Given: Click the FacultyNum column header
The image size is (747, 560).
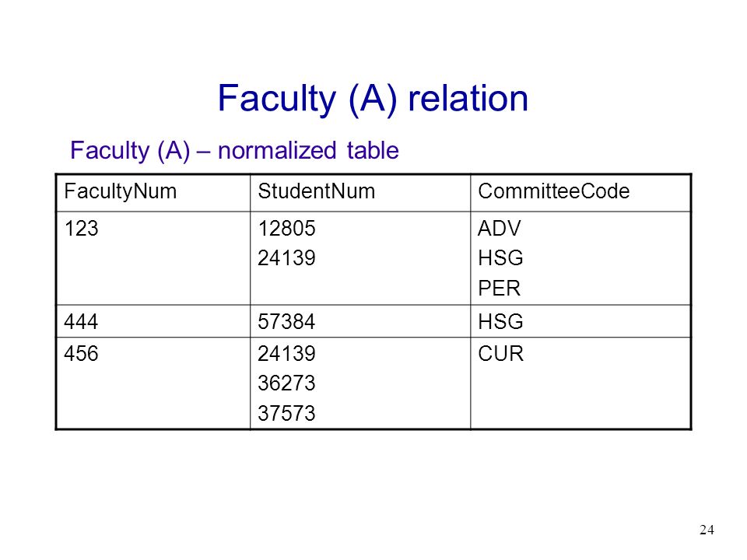Looking at the screenshot, I should (x=121, y=191).
